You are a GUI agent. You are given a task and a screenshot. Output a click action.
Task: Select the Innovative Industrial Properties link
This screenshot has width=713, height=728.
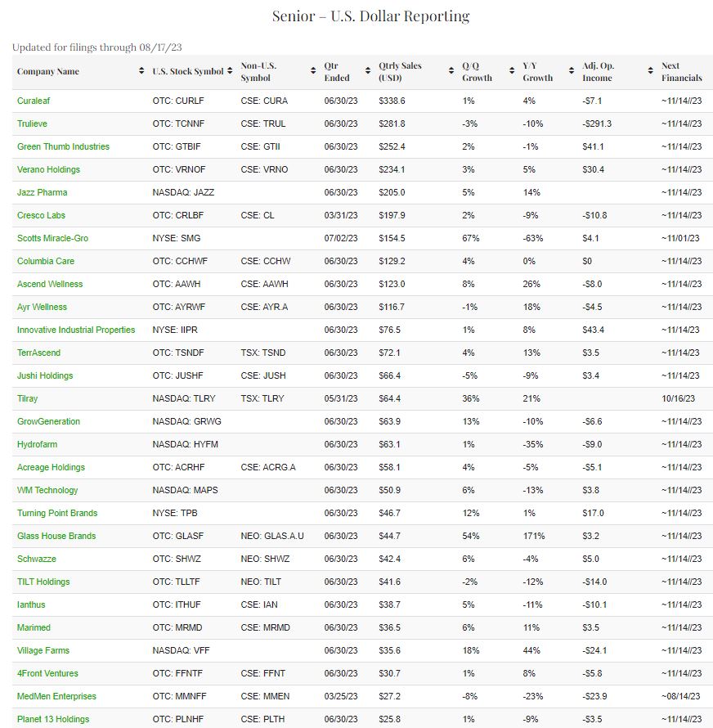76,330
